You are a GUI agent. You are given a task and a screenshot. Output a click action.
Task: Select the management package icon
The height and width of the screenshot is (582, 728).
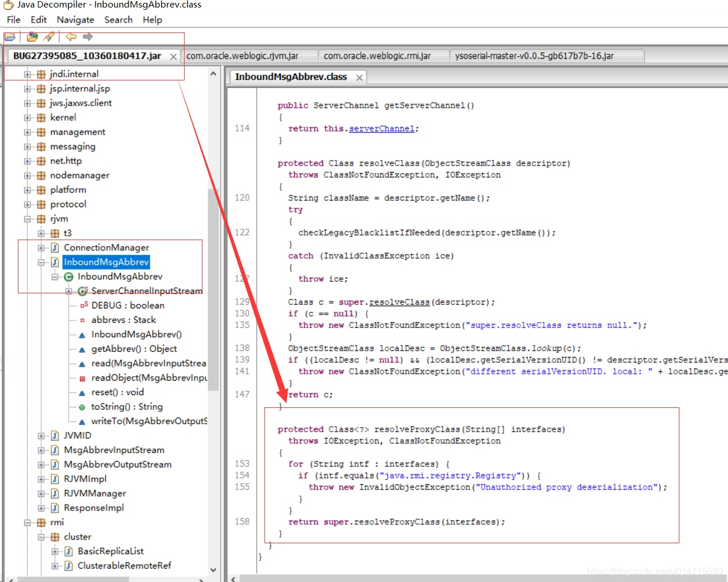click(x=41, y=132)
